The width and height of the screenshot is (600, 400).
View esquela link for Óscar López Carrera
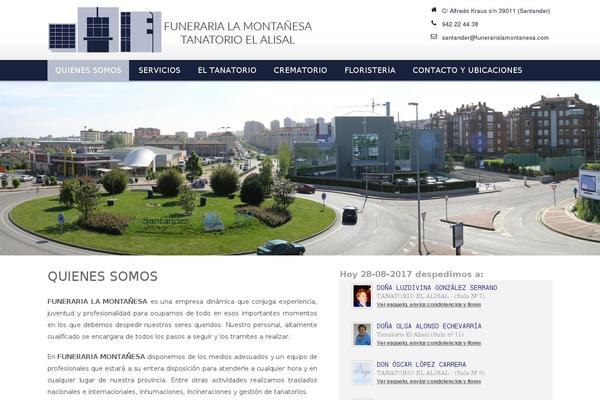pyautogui.click(x=429, y=381)
